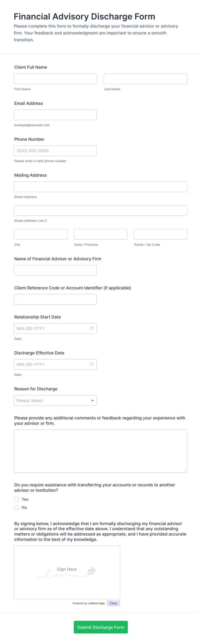Click the advisory firm name input
The height and width of the screenshot is (644, 199).
tap(55, 270)
